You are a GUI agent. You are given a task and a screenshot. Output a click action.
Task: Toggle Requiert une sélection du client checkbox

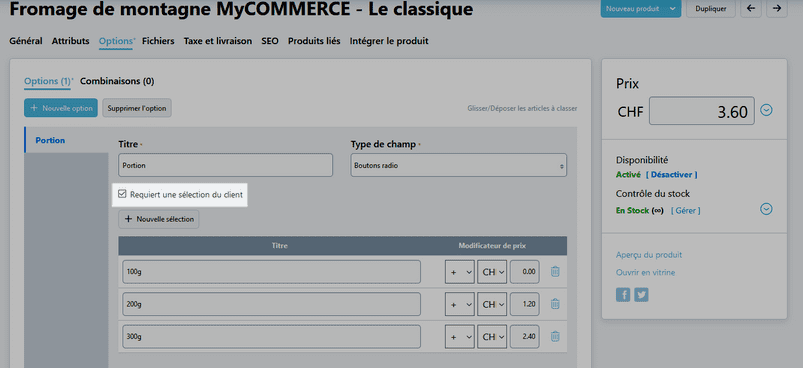coord(122,194)
